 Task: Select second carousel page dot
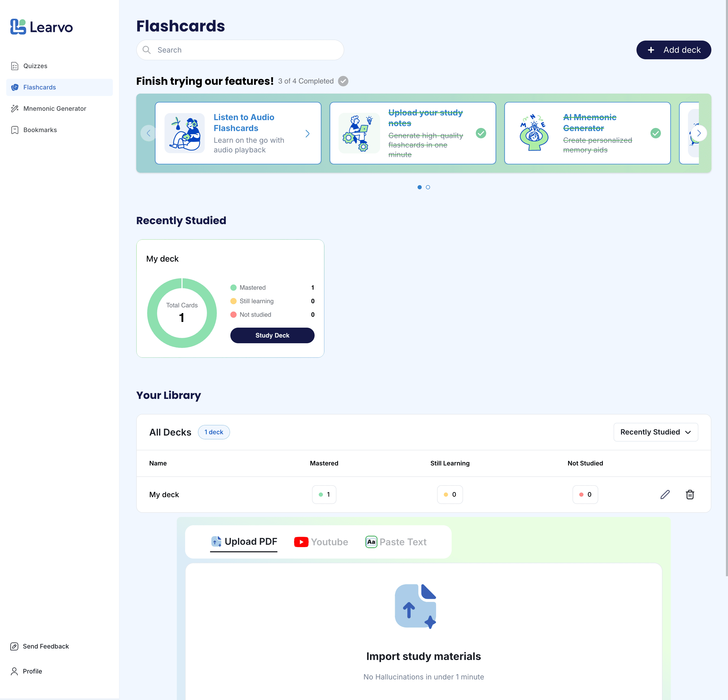pos(428,187)
